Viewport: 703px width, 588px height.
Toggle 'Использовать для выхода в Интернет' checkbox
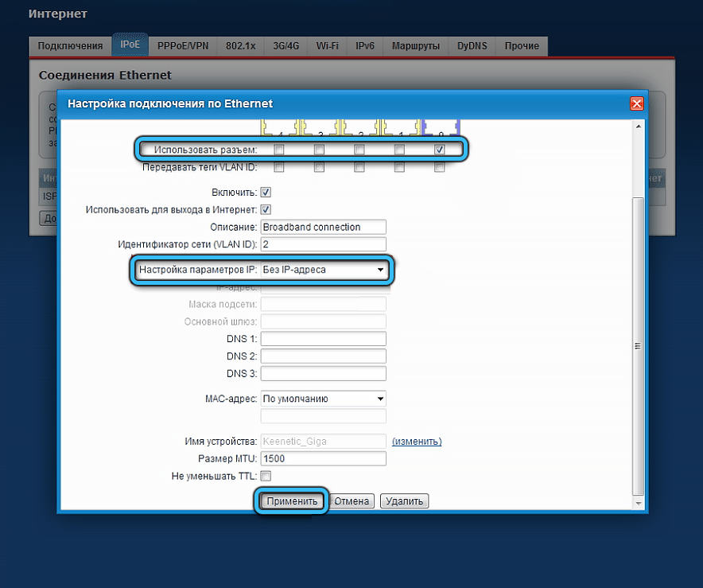tap(266, 209)
